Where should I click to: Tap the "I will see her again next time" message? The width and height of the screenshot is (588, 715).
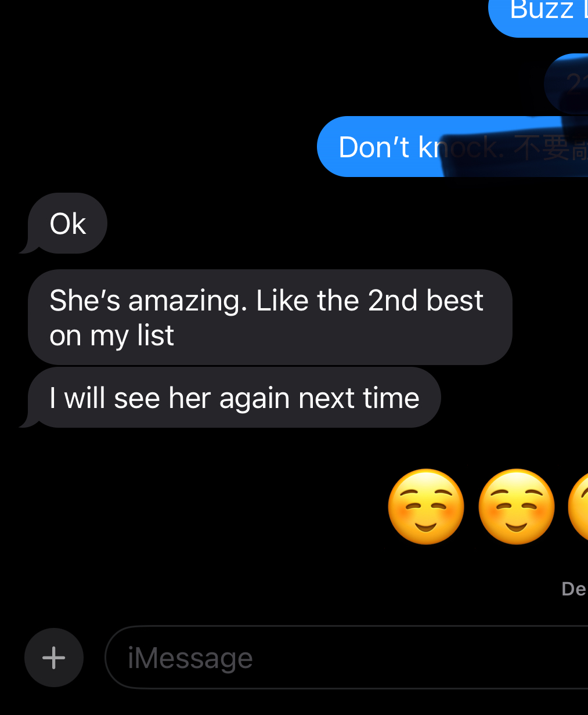234,398
